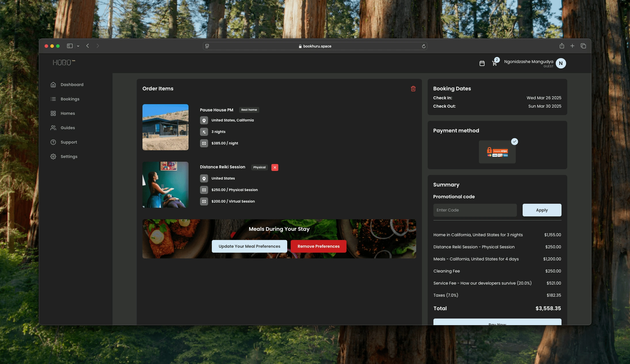The height and width of the screenshot is (364, 630).
Task: Focus the Enter Code promotional field
Action: point(475,210)
